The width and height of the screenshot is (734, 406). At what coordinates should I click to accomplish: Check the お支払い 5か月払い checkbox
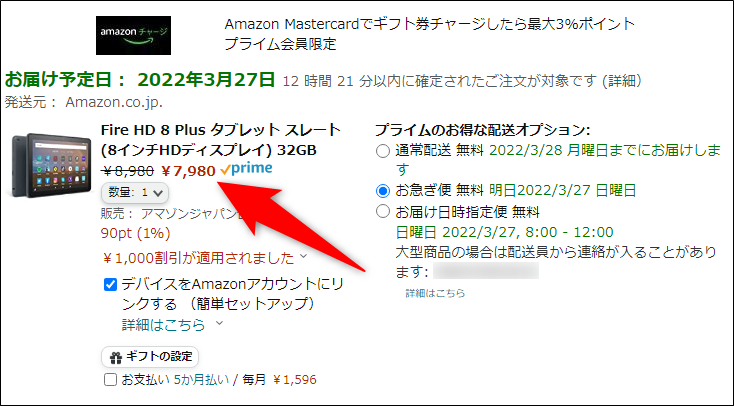pos(110,379)
